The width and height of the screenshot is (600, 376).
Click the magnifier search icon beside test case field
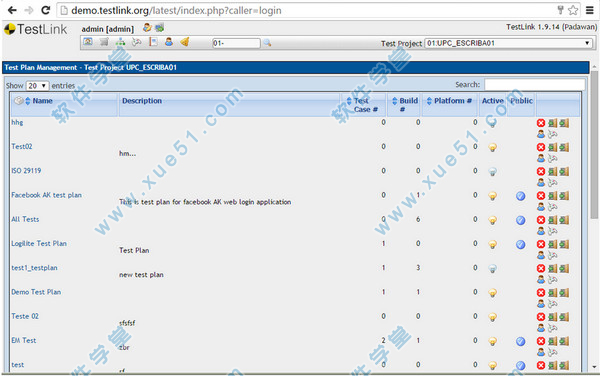click(267, 43)
